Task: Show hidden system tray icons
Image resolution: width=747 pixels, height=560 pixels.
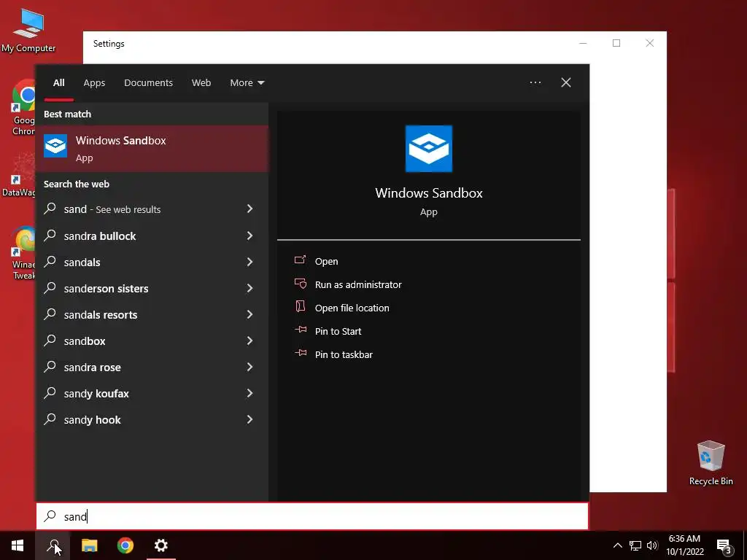Action: click(x=617, y=545)
